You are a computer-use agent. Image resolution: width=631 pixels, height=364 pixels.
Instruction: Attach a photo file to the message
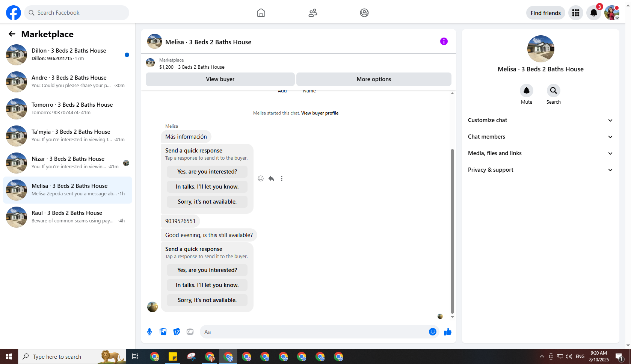[163, 332]
